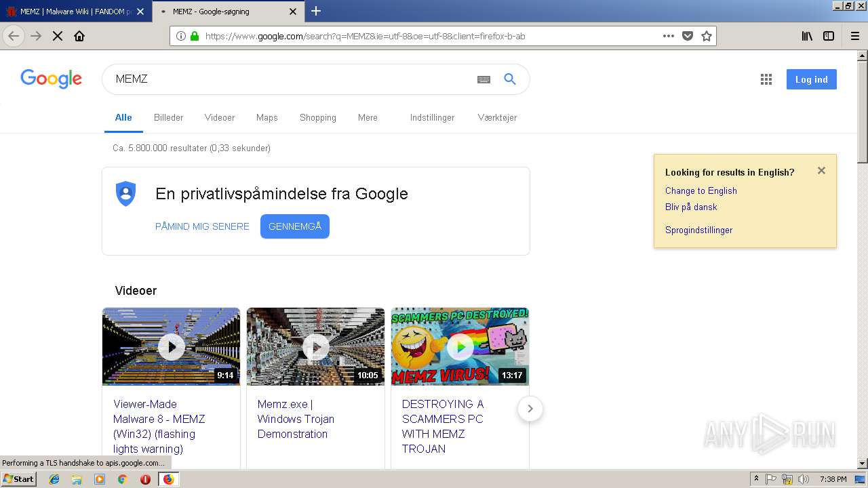
Task: Launch Internet Explorer from the taskbar
Action: pos(54,479)
